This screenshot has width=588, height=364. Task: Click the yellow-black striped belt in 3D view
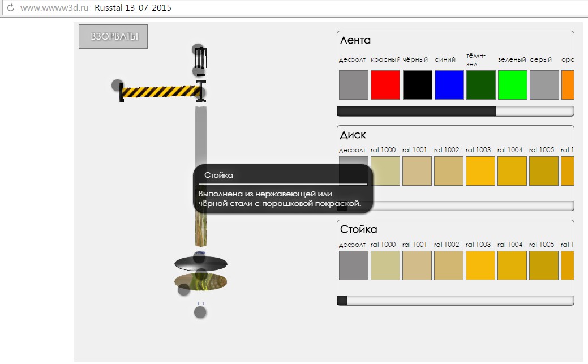point(161,92)
